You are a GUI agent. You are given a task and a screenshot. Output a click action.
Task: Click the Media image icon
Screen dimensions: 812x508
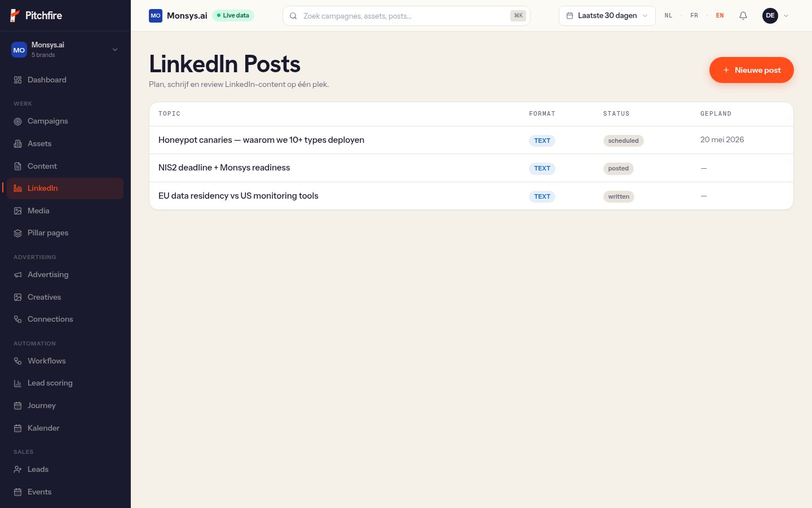point(18,211)
